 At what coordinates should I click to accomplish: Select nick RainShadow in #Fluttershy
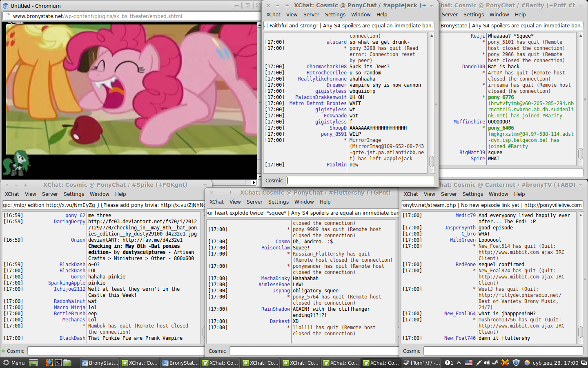[276, 309]
